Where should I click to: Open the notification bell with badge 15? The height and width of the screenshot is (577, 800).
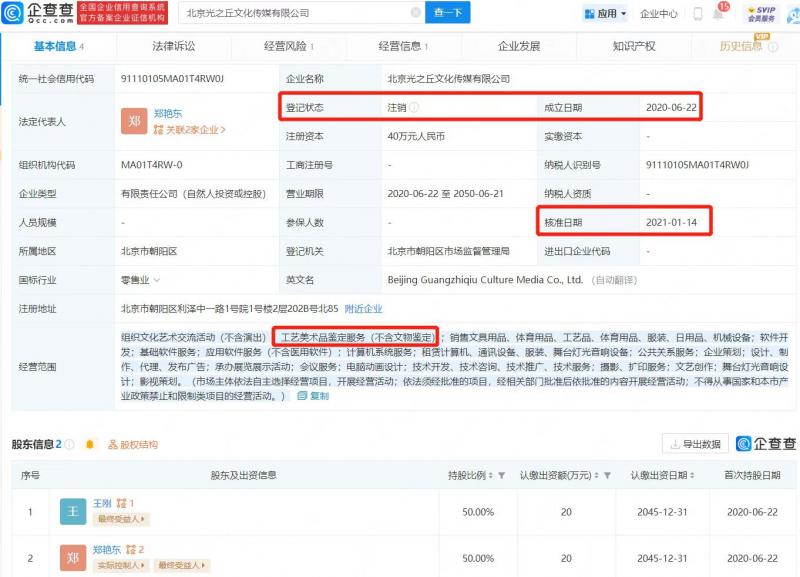coord(719,12)
